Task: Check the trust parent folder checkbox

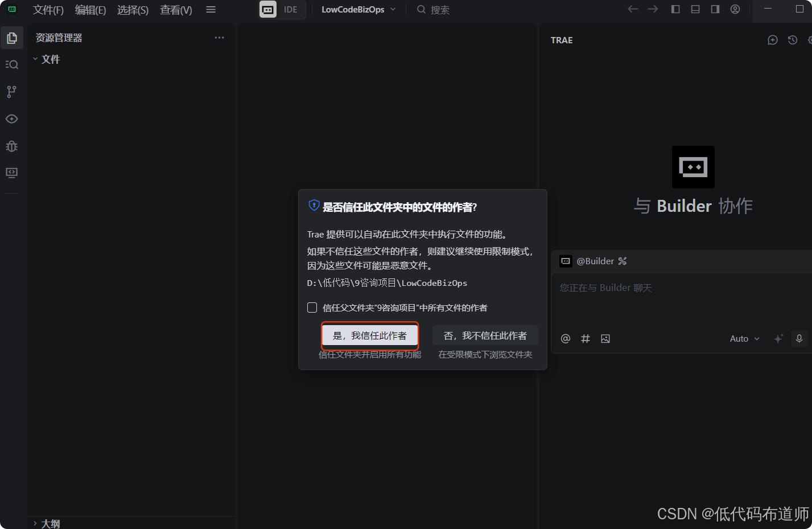Action: coord(312,307)
